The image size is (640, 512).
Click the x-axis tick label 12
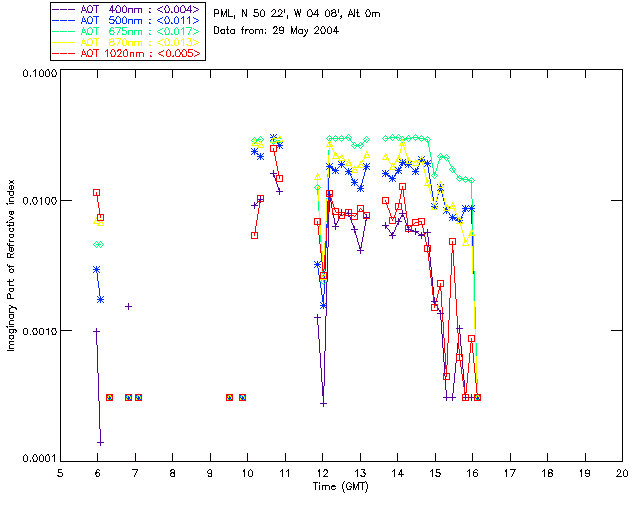[x=322, y=473]
